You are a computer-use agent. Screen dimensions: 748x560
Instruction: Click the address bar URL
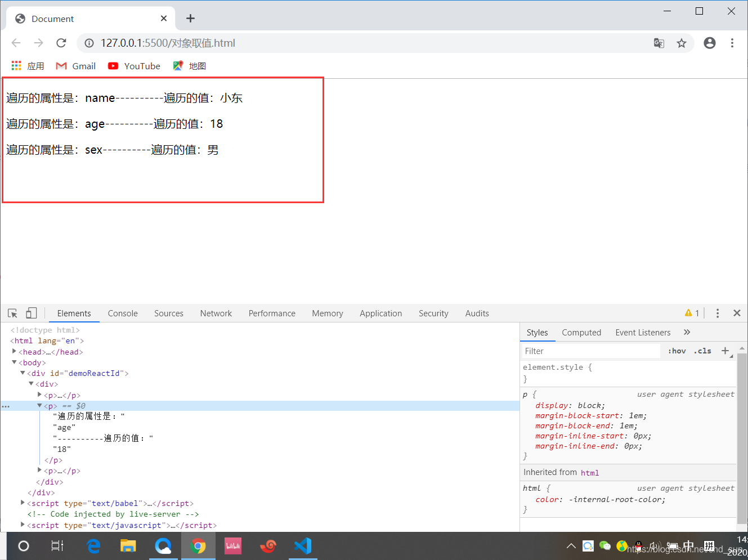(x=168, y=43)
